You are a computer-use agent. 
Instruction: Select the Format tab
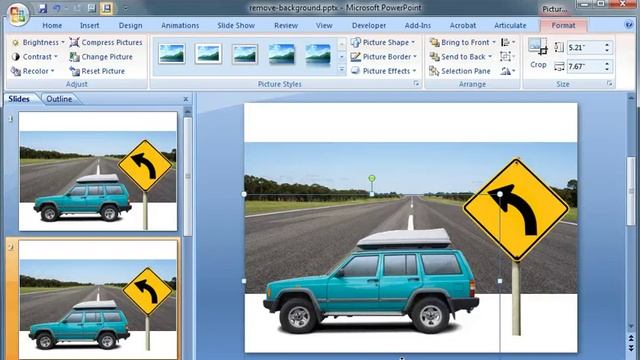[563, 25]
